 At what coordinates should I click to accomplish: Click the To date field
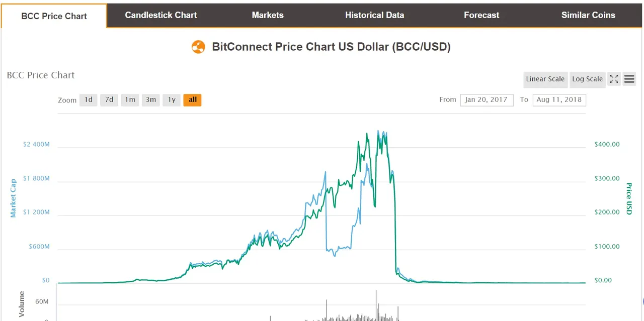(x=559, y=99)
